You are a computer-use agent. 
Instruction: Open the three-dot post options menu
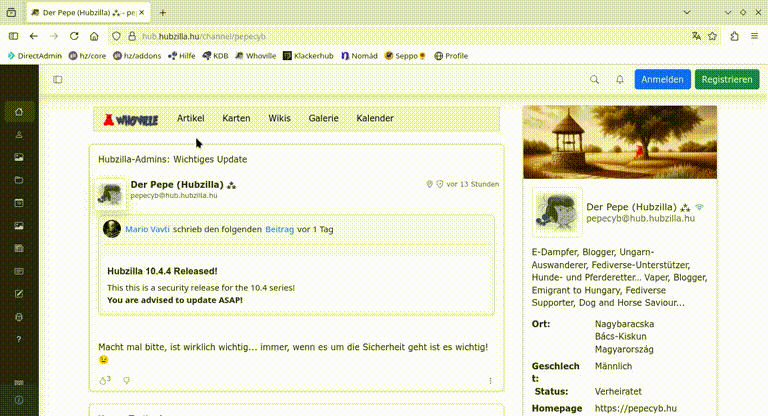(x=490, y=380)
